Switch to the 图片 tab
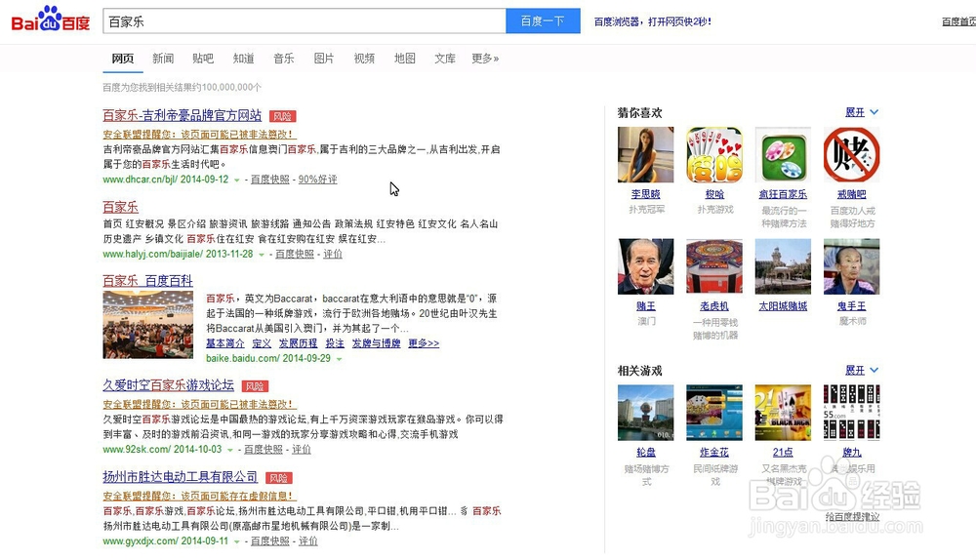The image size is (976, 560). pyautogui.click(x=324, y=59)
